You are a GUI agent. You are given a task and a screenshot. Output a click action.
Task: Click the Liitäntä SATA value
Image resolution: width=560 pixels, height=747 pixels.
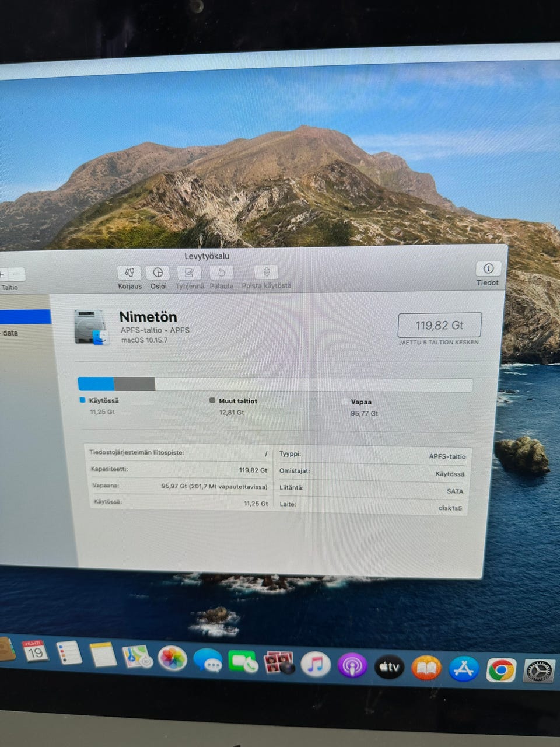[455, 491]
